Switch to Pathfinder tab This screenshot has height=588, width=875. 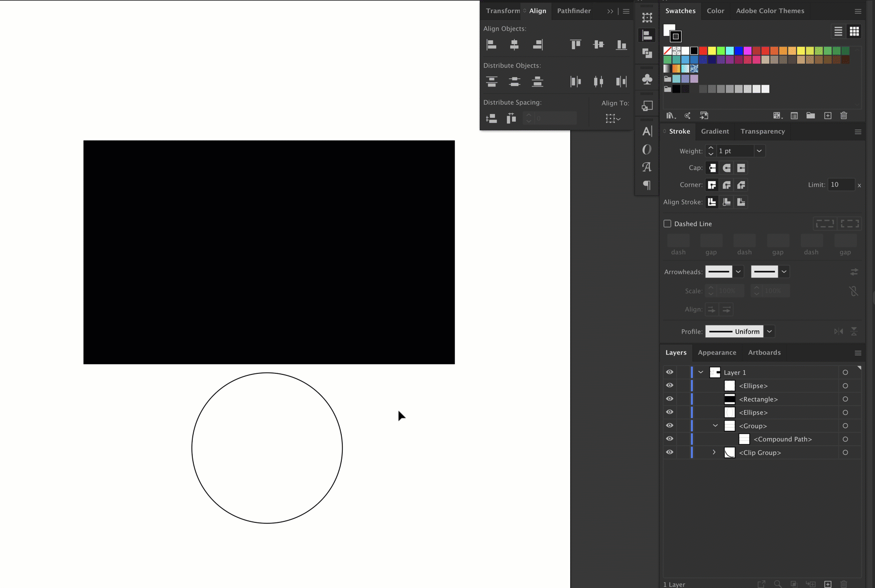point(574,11)
